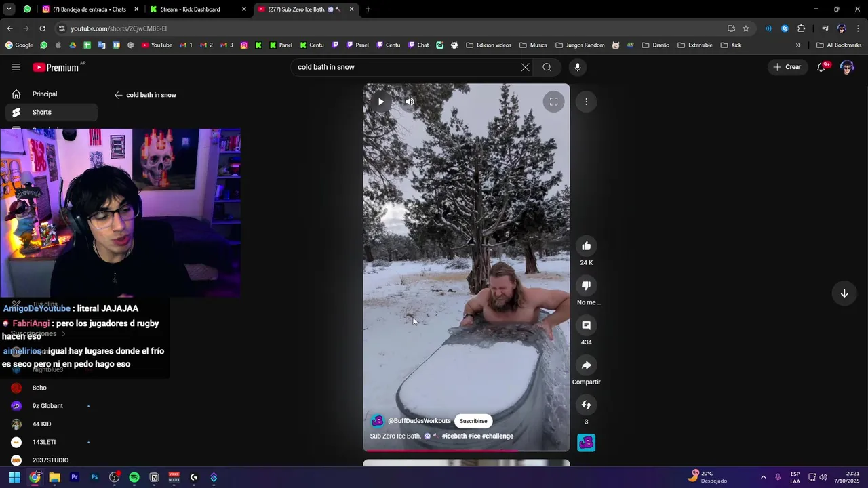The width and height of the screenshot is (868, 488).
Task: Subscribe with the Suscribirse button
Action: coord(473,421)
